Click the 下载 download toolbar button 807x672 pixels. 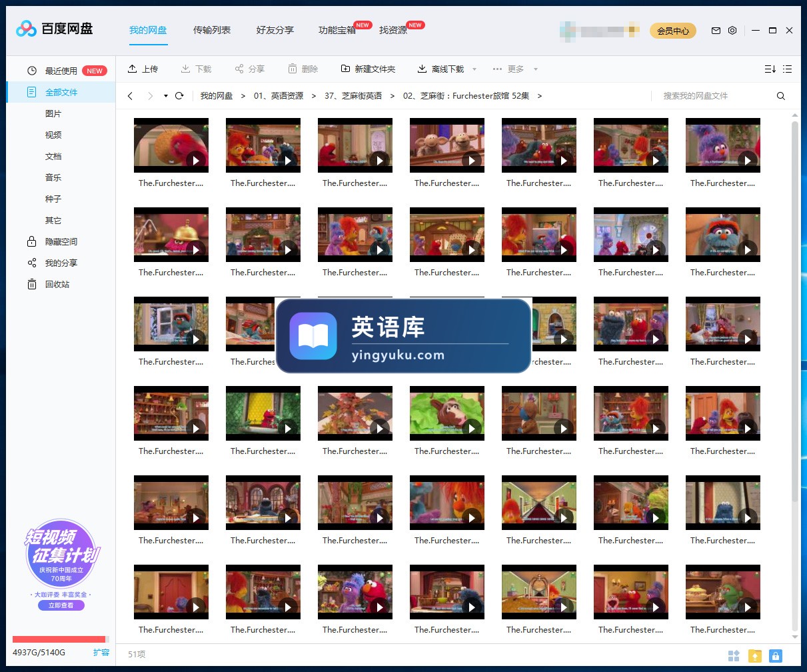(x=196, y=69)
